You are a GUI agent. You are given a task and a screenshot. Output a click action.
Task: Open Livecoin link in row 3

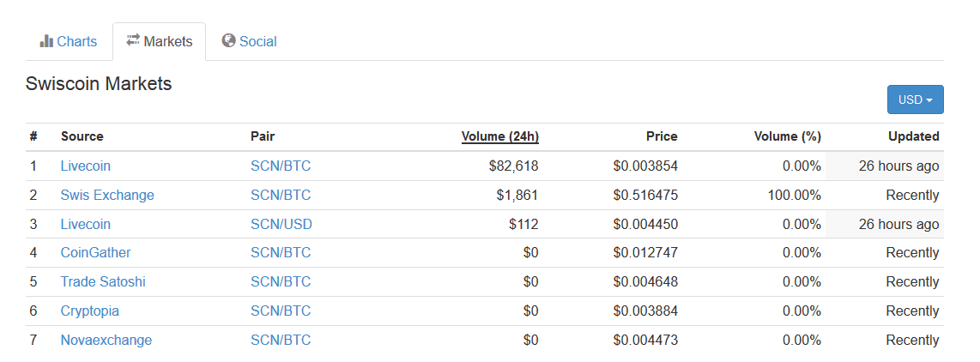pos(86,224)
